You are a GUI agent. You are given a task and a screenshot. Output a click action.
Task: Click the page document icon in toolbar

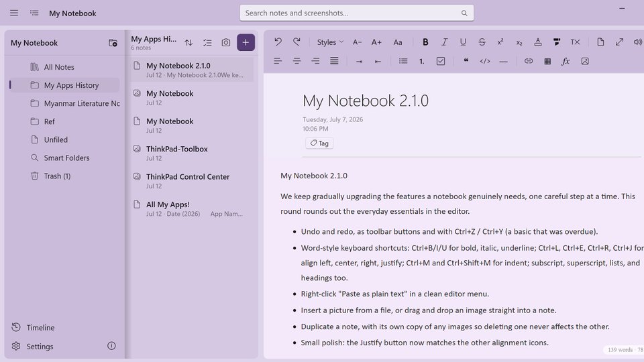(600, 42)
